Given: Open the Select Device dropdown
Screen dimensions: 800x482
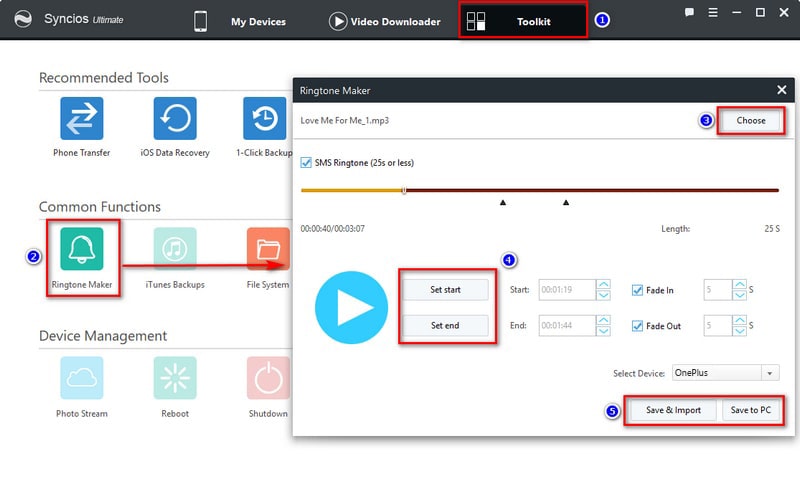Looking at the screenshot, I should 769,373.
